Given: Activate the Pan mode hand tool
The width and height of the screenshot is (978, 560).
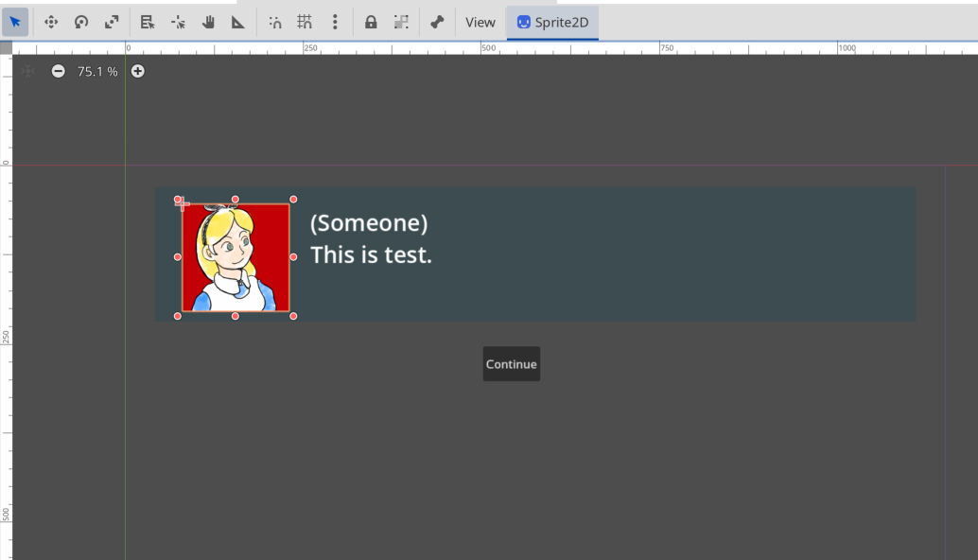Looking at the screenshot, I should point(208,23).
